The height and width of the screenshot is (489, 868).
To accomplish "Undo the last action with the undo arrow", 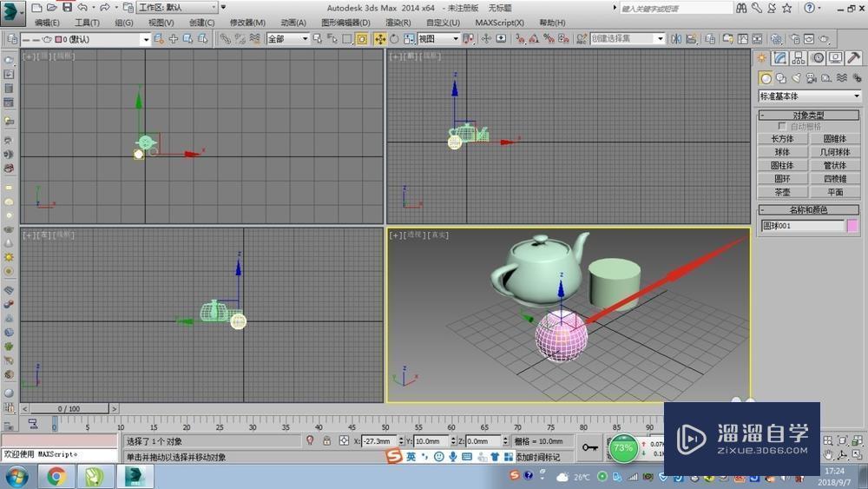I will (x=82, y=8).
